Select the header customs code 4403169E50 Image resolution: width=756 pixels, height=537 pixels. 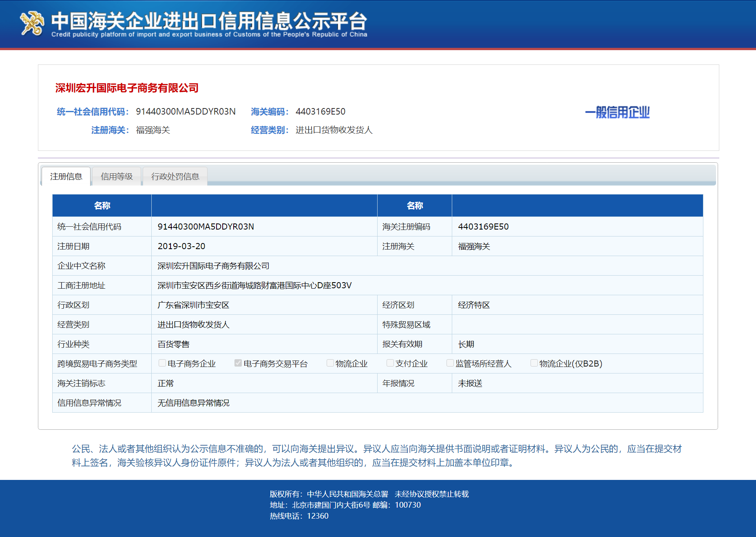point(321,112)
